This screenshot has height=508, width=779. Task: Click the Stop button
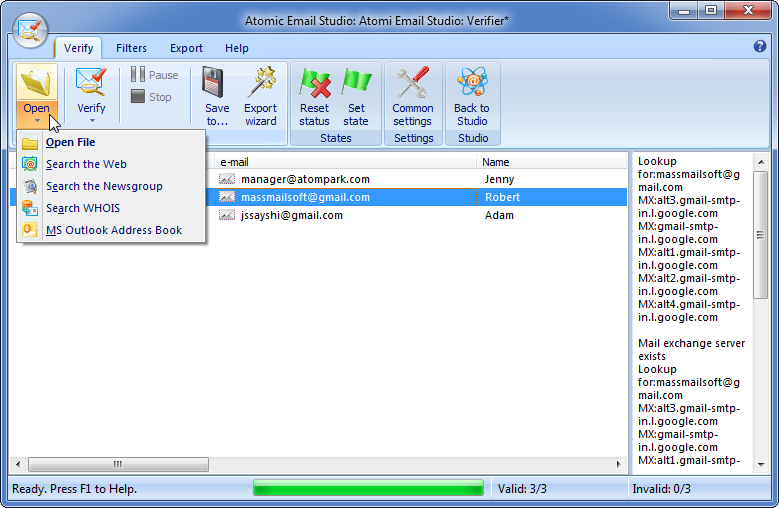click(151, 97)
